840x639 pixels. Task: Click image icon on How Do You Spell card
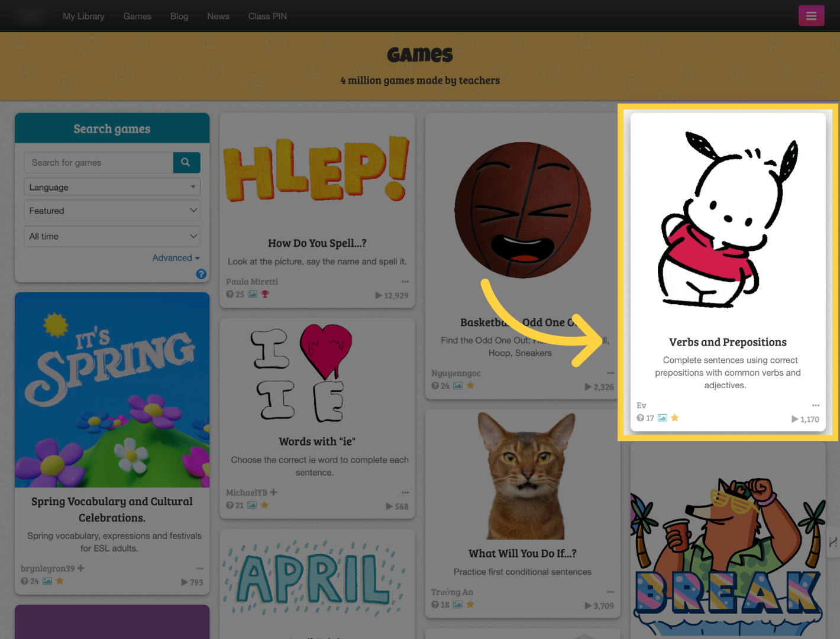tap(253, 294)
